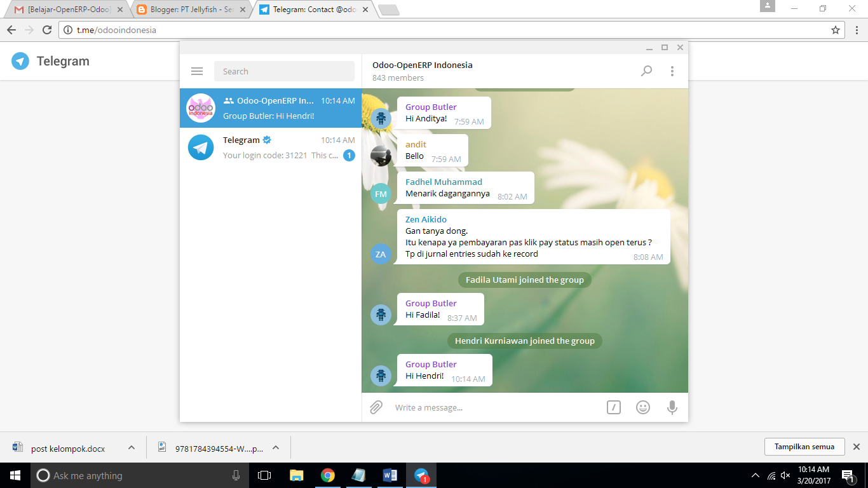Click message text Menarik dagangannya

(x=447, y=194)
